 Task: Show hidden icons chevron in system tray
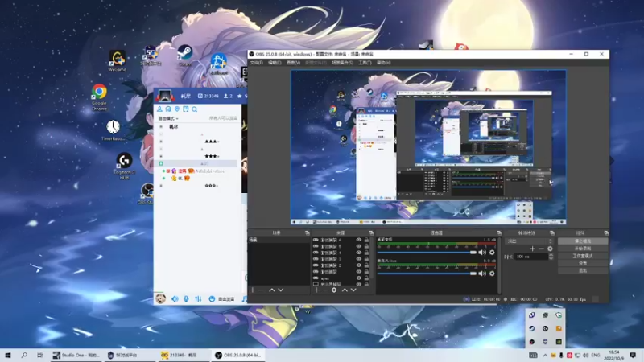point(545,355)
